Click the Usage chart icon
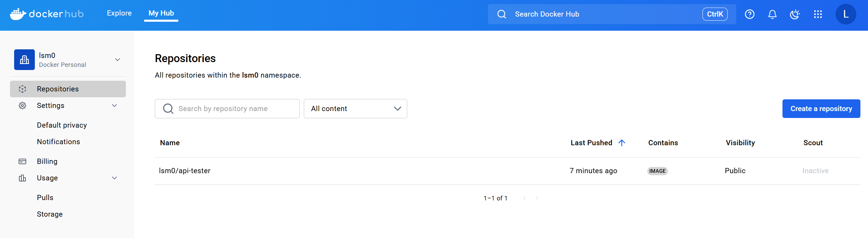Screen dimensions: 868x238 coord(22,178)
